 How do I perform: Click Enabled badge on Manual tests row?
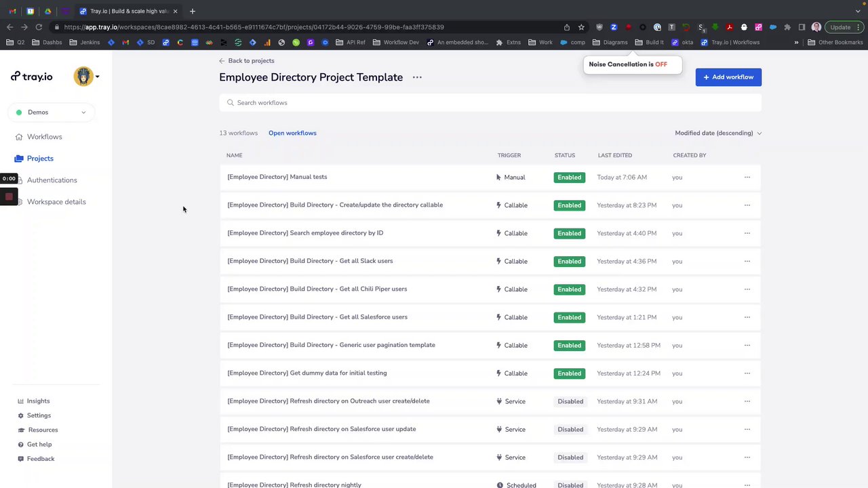(x=569, y=178)
